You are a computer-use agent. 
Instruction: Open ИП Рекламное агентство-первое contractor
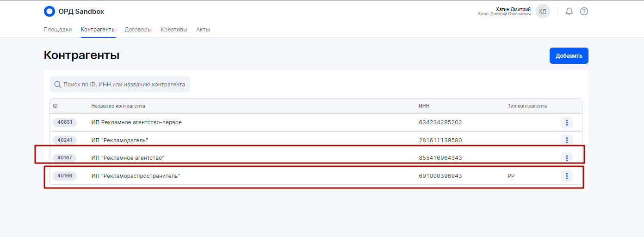click(x=136, y=123)
